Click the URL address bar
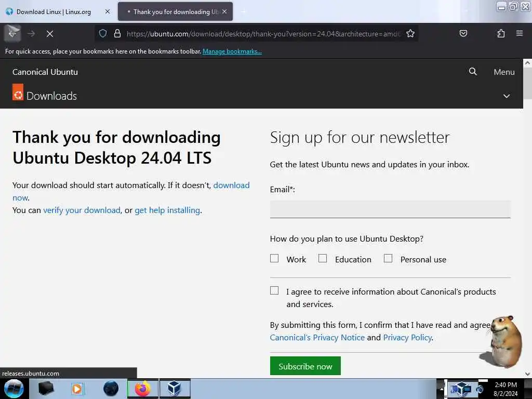The width and height of the screenshot is (532, 399). coord(263,34)
